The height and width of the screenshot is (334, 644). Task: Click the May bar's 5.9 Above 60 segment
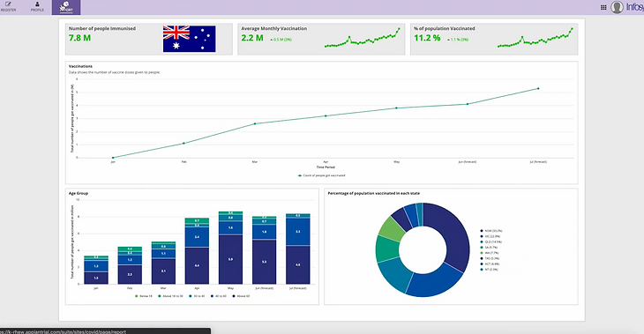230,259
